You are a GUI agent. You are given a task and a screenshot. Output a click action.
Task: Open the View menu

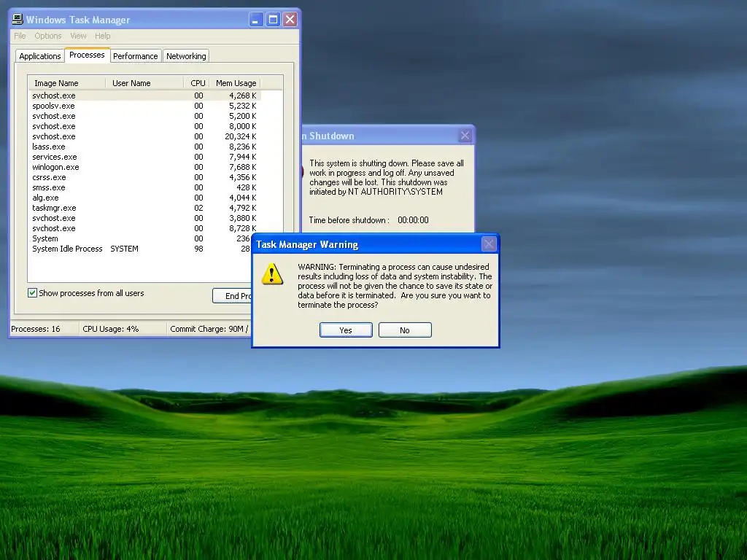click(x=78, y=36)
